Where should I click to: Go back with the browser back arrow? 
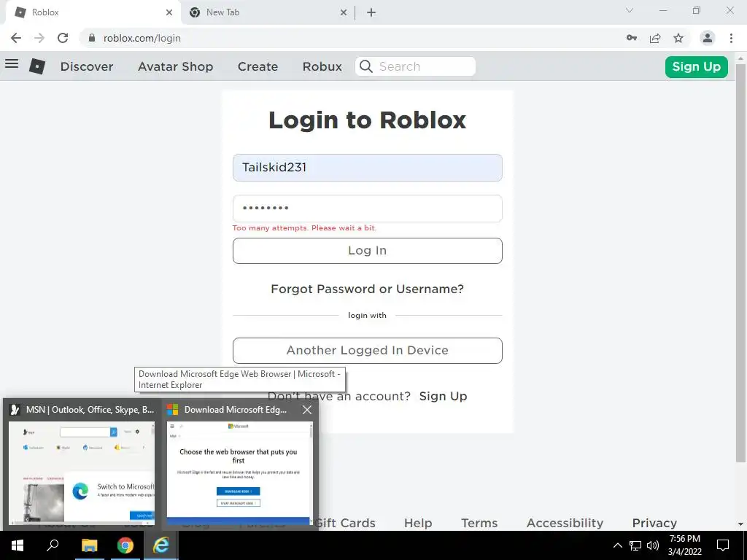(16, 38)
